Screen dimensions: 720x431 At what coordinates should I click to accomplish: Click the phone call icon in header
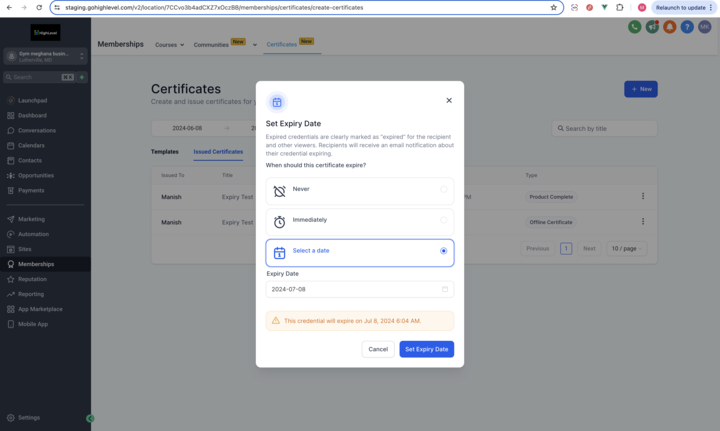point(634,27)
